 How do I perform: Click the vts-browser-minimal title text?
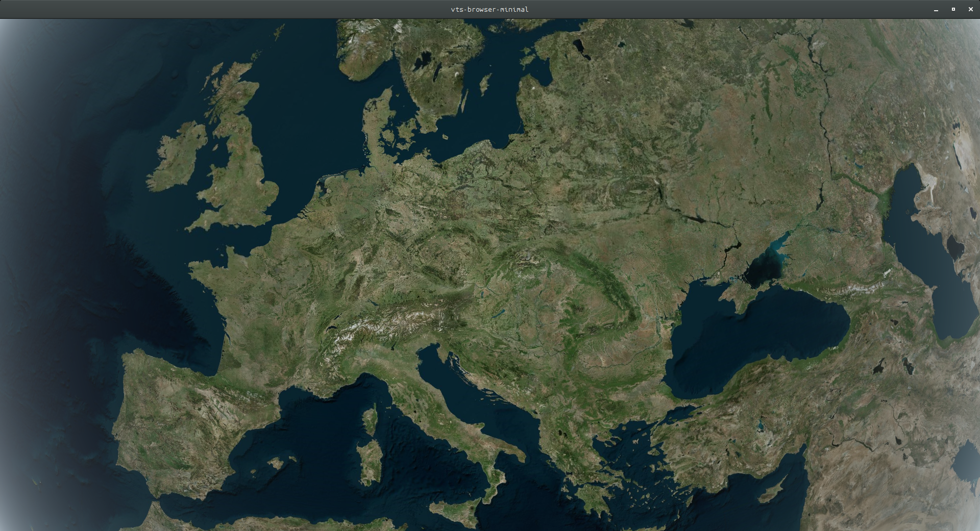tap(490, 9)
